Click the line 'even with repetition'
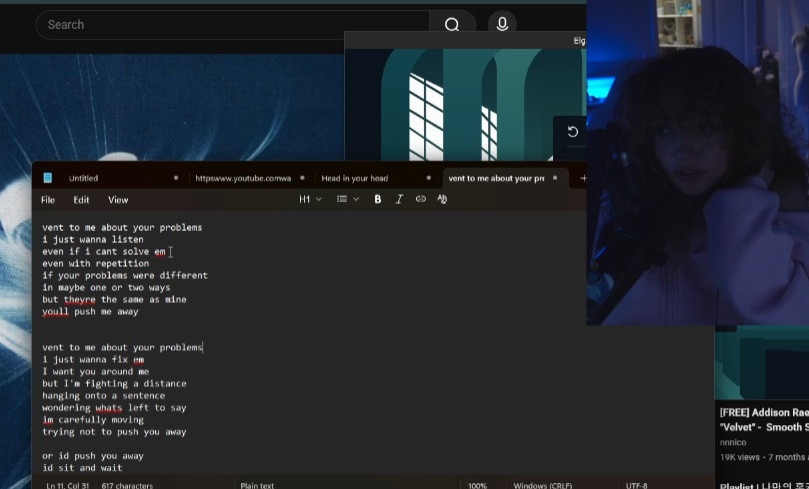 95,263
